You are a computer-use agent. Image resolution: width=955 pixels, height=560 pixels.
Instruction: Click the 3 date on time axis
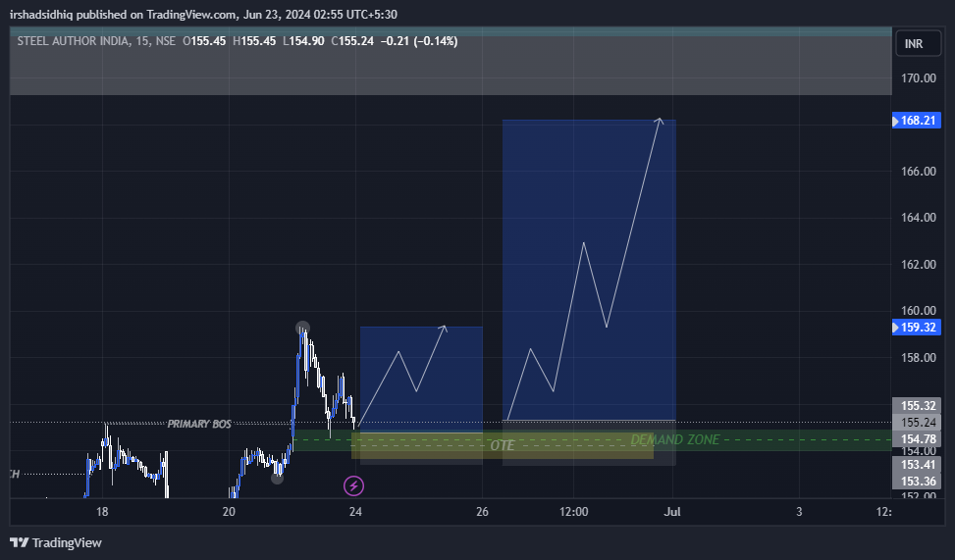point(799,511)
